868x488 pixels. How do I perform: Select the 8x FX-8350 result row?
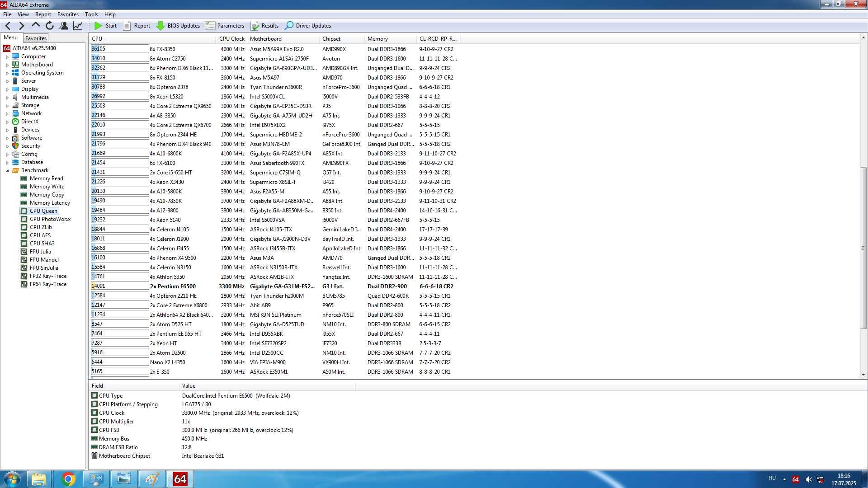point(275,49)
